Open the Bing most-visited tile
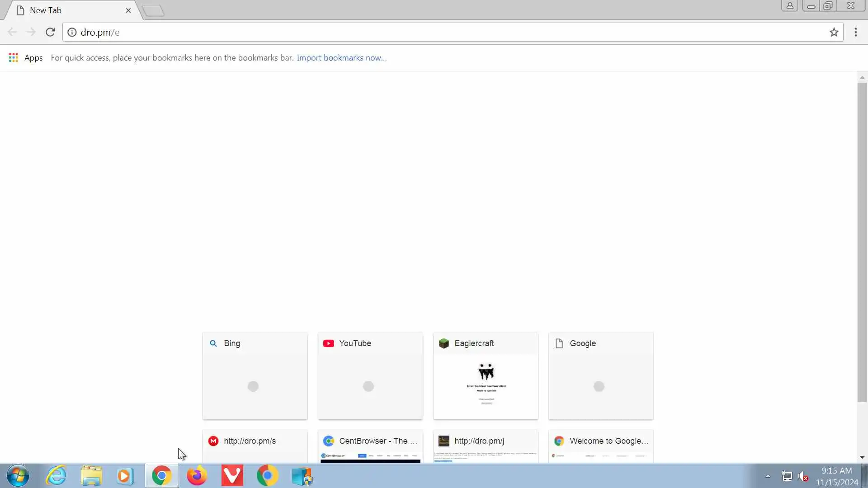 [255, 376]
